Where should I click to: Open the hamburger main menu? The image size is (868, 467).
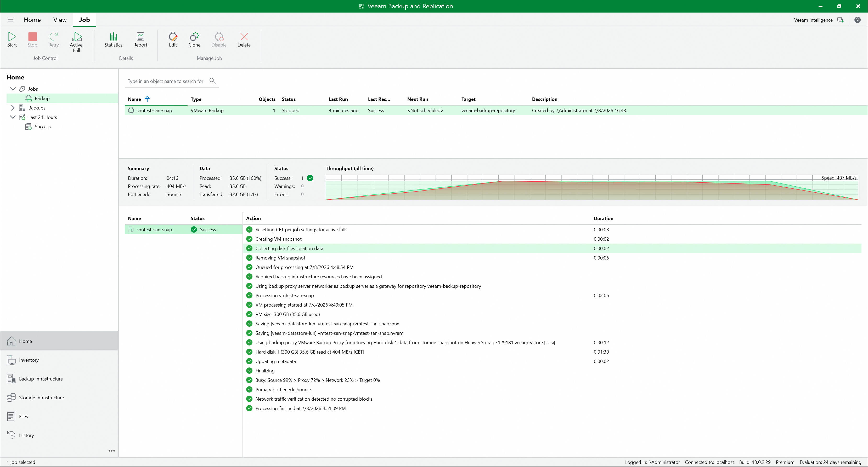click(x=10, y=20)
